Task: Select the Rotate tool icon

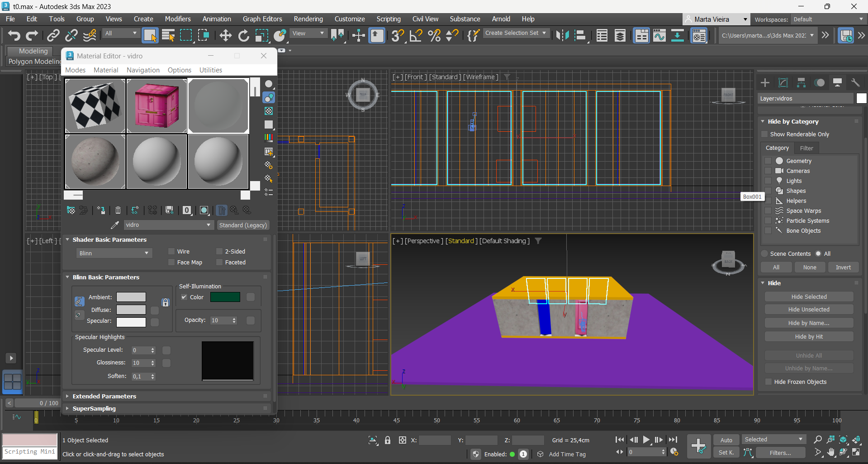Action: [x=243, y=35]
